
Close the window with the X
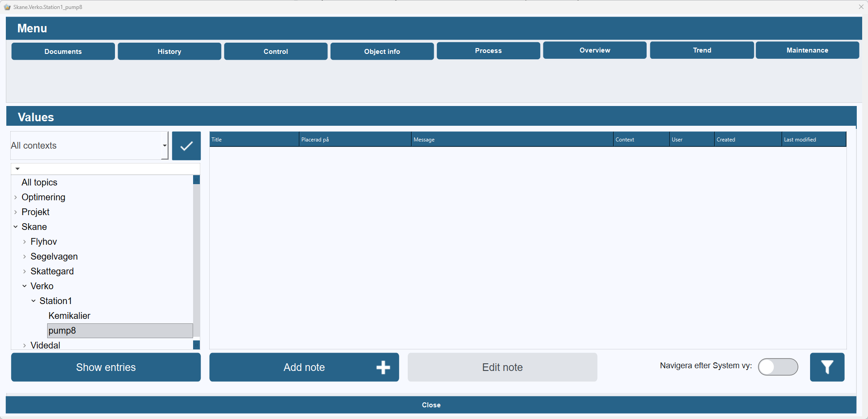861,7
